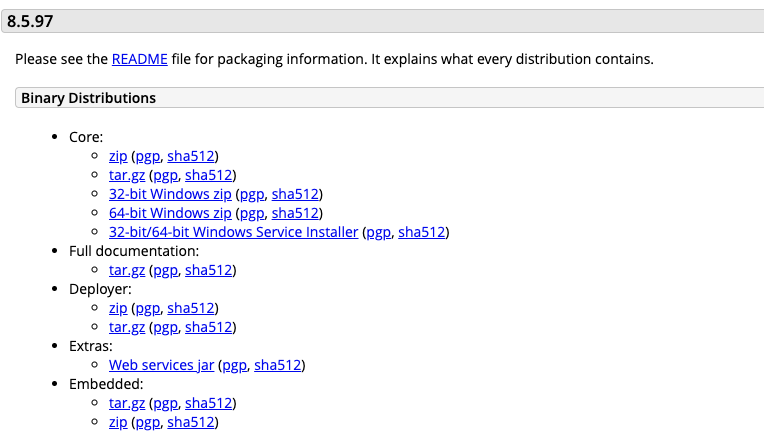Download the Core tar.gz distribution
This screenshot has width=764, height=445.
point(127,175)
